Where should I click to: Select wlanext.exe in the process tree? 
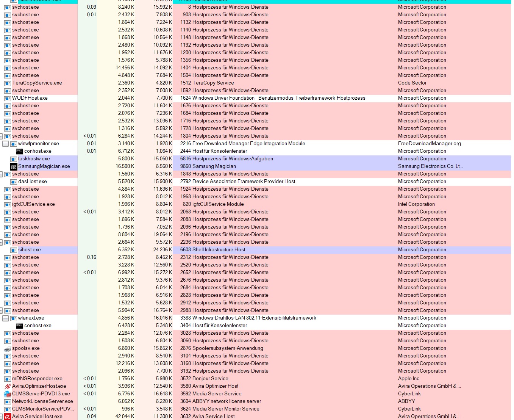tap(31, 318)
